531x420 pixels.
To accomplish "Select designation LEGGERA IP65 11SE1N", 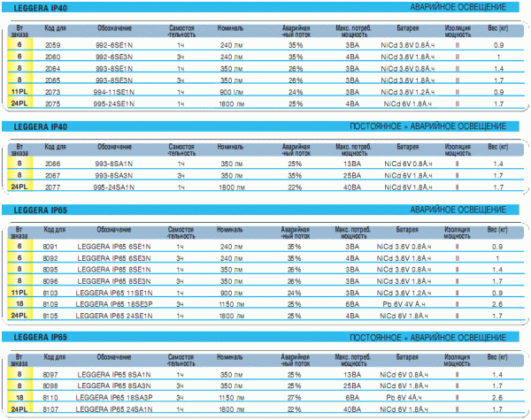I will point(114,293).
